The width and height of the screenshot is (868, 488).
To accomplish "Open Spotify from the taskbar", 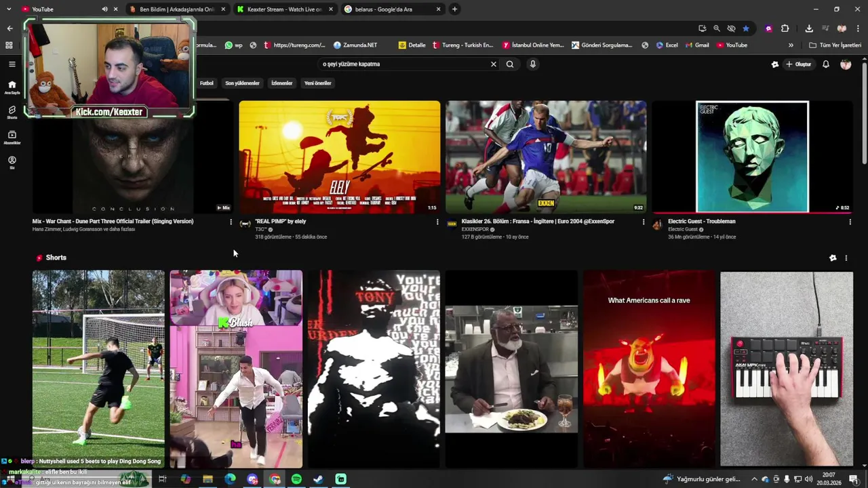I will pyautogui.click(x=296, y=479).
